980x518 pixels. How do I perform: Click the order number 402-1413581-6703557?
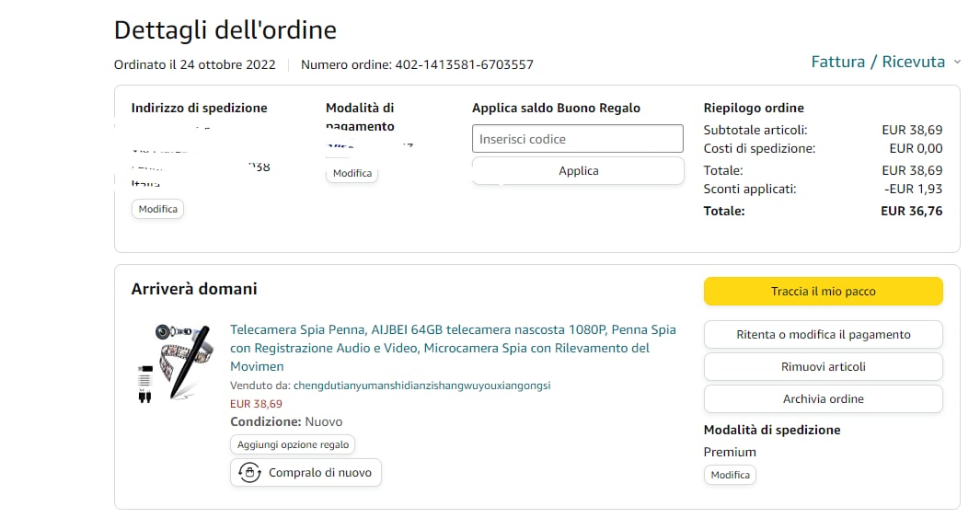pos(464,64)
